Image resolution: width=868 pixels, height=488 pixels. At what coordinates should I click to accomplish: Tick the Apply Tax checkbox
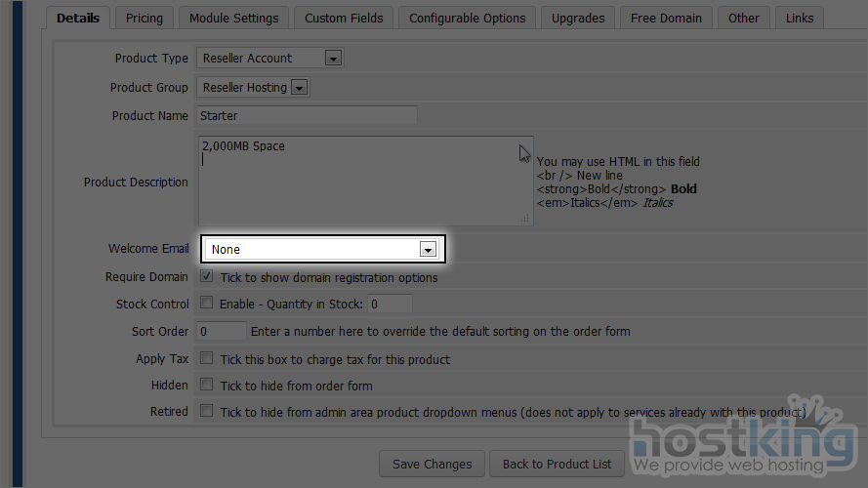point(206,359)
